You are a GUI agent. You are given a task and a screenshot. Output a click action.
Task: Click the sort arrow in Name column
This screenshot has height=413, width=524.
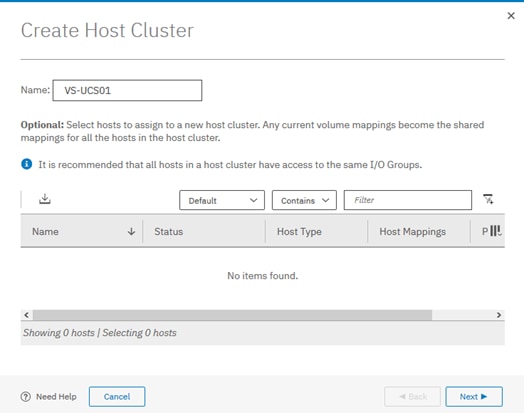coord(131,232)
